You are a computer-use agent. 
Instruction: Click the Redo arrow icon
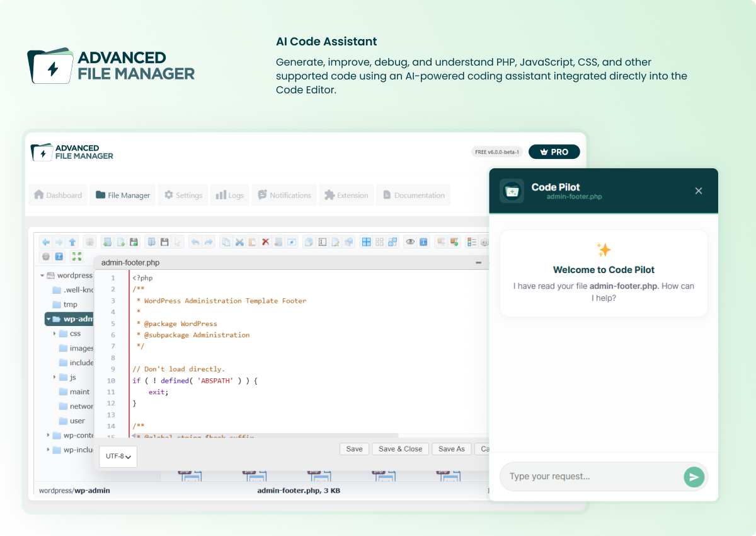(x=209, y=242)
